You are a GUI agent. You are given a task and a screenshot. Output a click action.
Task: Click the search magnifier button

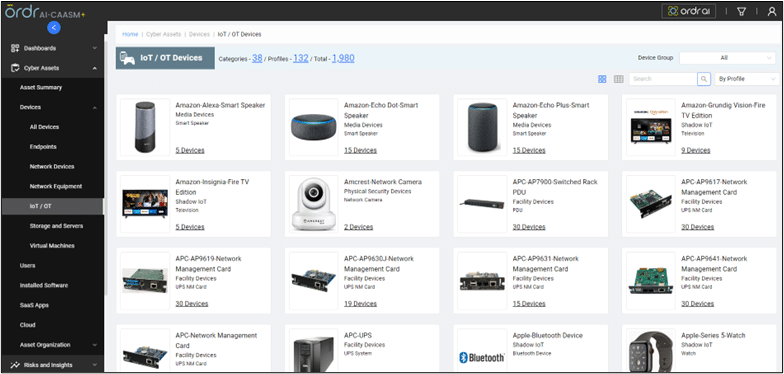(x=704, y=79)
